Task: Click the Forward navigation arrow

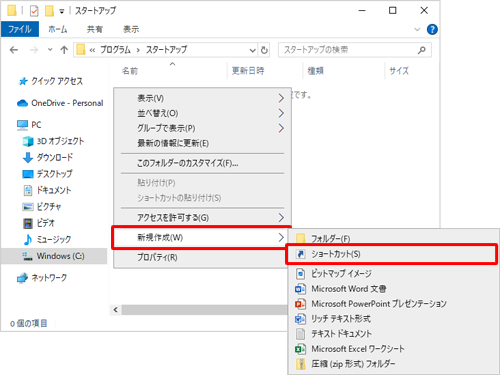Action: tap(34, 50)
